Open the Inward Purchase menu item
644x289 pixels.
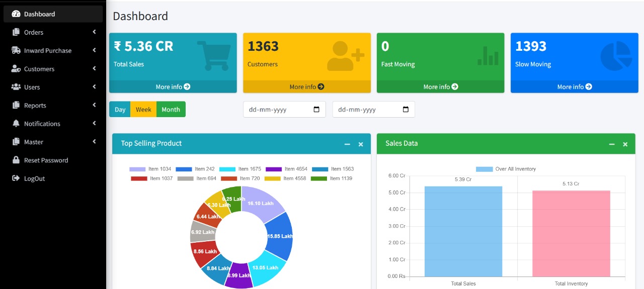coord(53,50)
